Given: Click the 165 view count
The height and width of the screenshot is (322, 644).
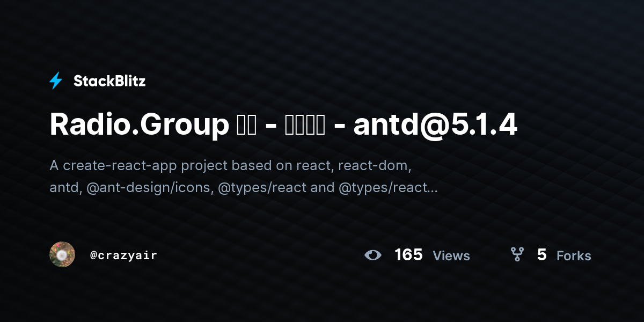Looking at the screenshot, I should [408, 255].
